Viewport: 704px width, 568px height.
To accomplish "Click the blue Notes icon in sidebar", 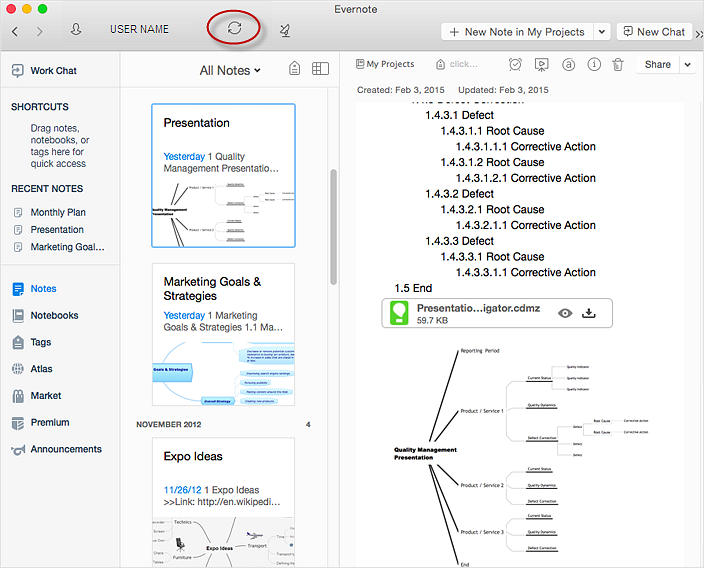I will point(18,289).
